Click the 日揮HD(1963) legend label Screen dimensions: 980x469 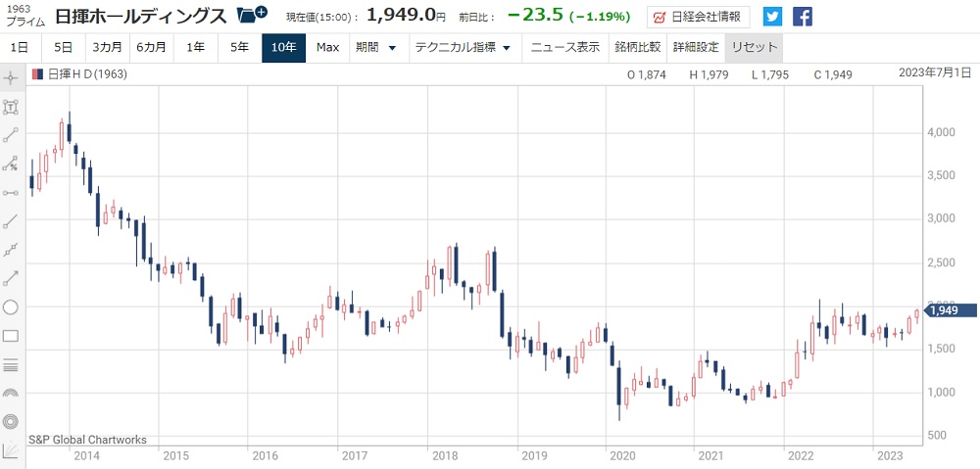coord(87,75)
